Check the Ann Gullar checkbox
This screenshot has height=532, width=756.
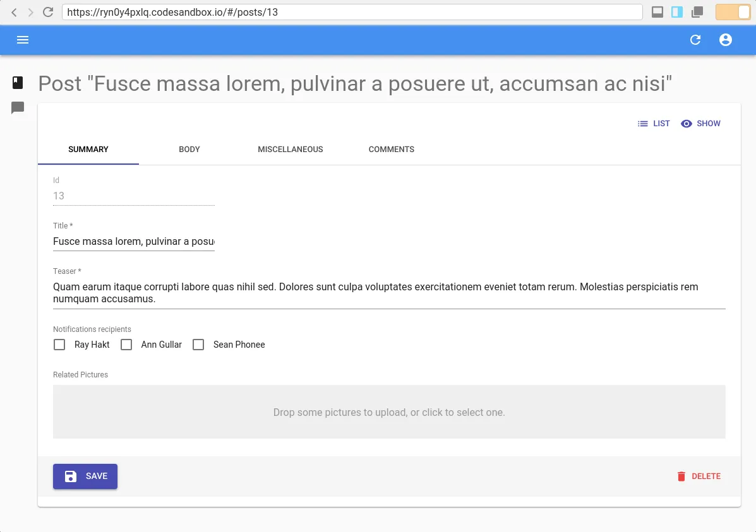(x=126, y=345)
